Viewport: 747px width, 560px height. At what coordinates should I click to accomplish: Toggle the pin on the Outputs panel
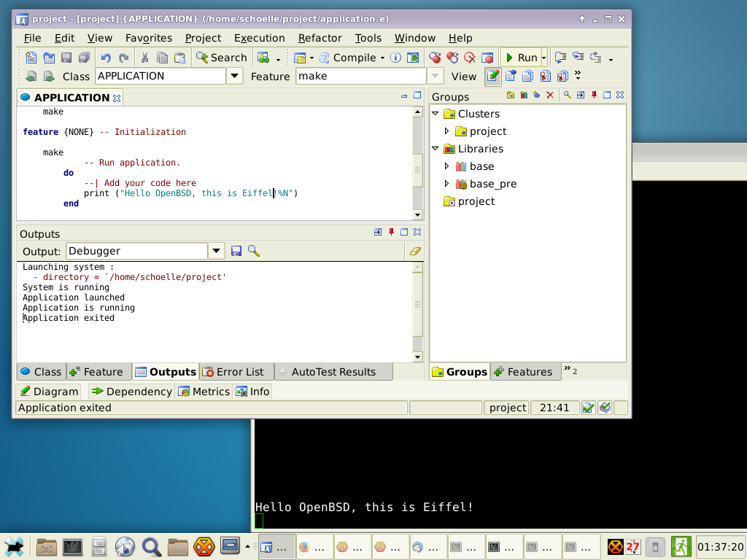tap(391, 233)
